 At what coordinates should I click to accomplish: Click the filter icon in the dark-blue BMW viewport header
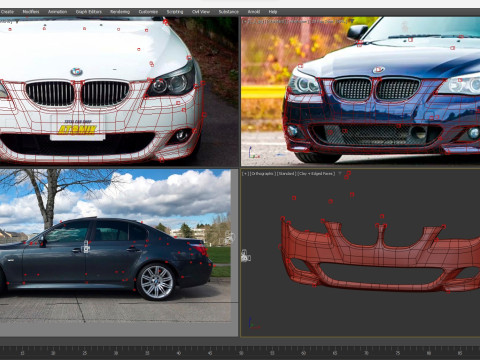pos(351,21)
